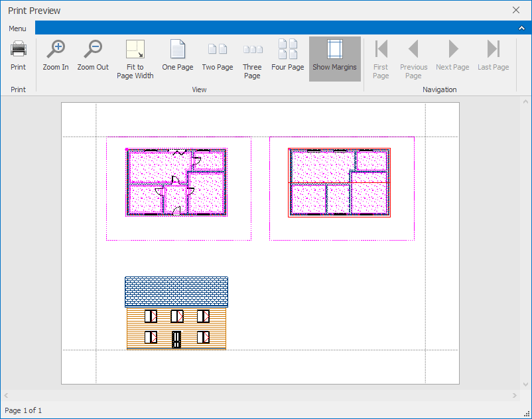Image resolution: width=532 pixels, height=419 pixels.
Task: Go to Previous Page
Action: [x=413, y=58]
